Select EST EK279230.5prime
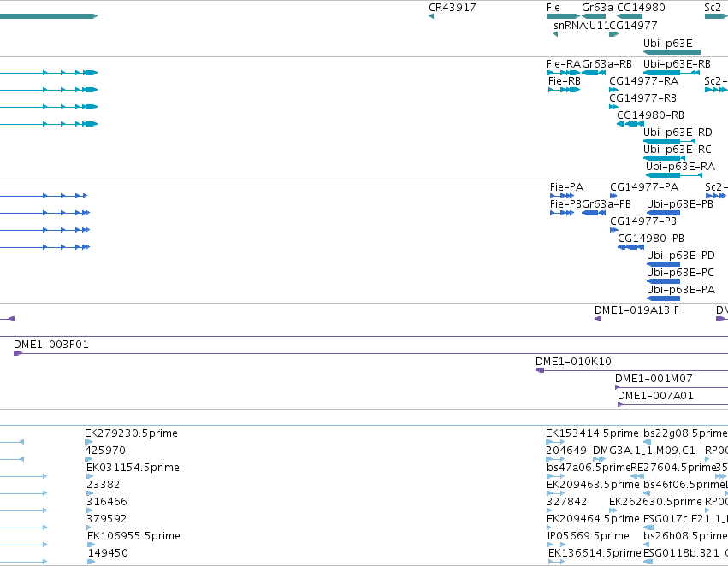The height and width of the screenshot is (566, 728). click(89, 442)
